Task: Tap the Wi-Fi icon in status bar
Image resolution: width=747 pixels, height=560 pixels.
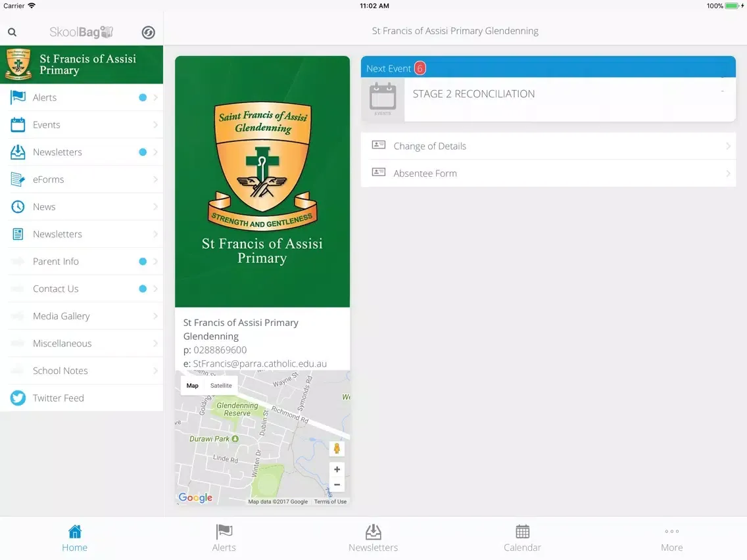Action: (x=32, y=6)
